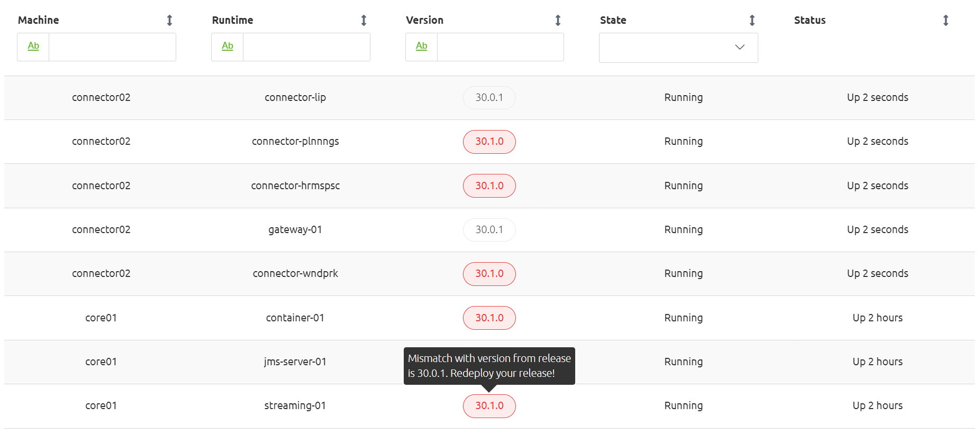Viewport: 980px width, 435px height.
Task: Click the Version filter text field
Action: coord(501,47)
